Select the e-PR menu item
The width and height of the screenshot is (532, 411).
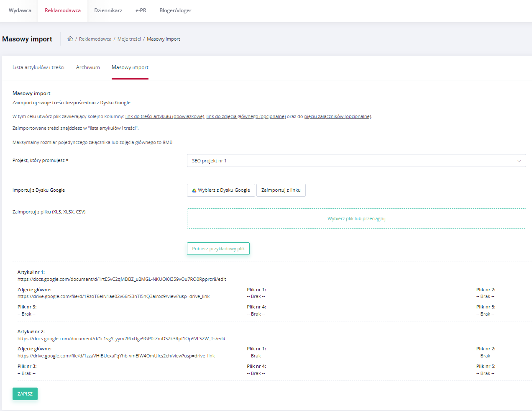pos(141,10)
